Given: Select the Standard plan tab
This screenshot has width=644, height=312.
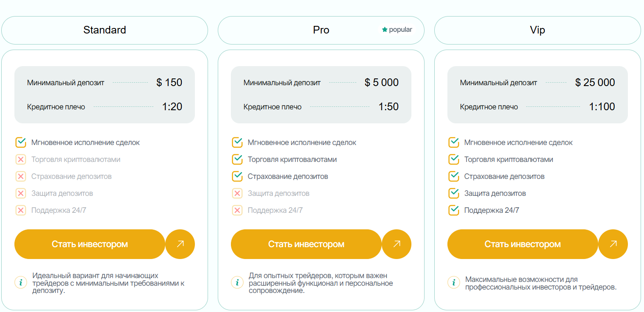Looking at the screenshot, I should pos(105,30).
